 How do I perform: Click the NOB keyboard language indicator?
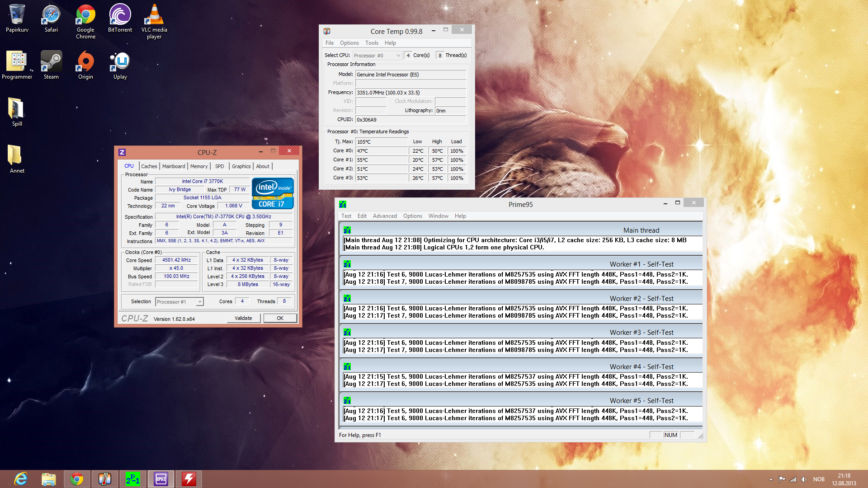(819, 479)
